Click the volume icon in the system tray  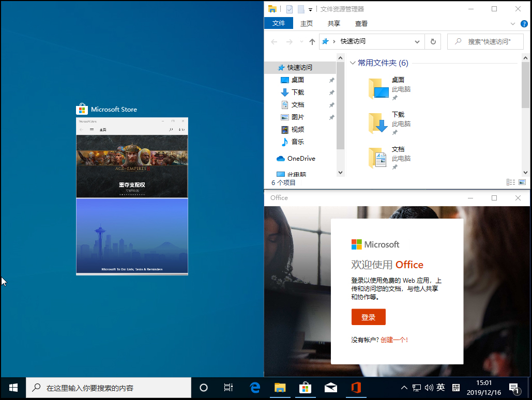coord(430,387)
